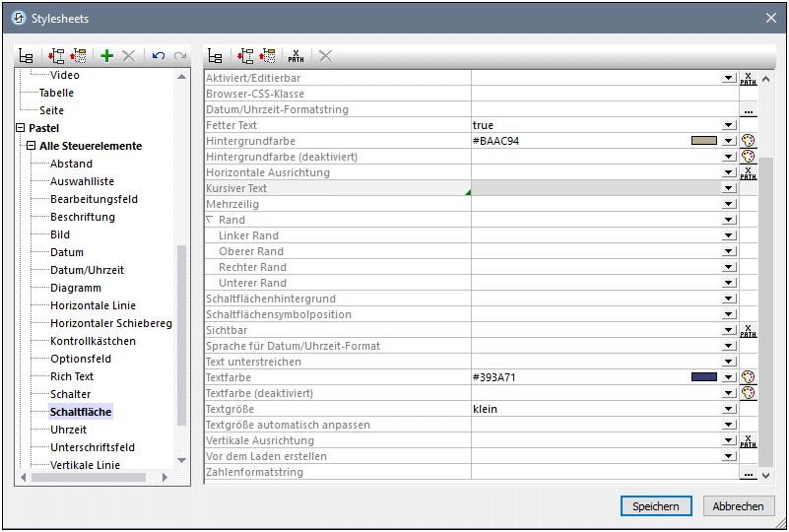Collapse the Pastel tree node
The width and height of the screenshot is (789, 532).
21,128
